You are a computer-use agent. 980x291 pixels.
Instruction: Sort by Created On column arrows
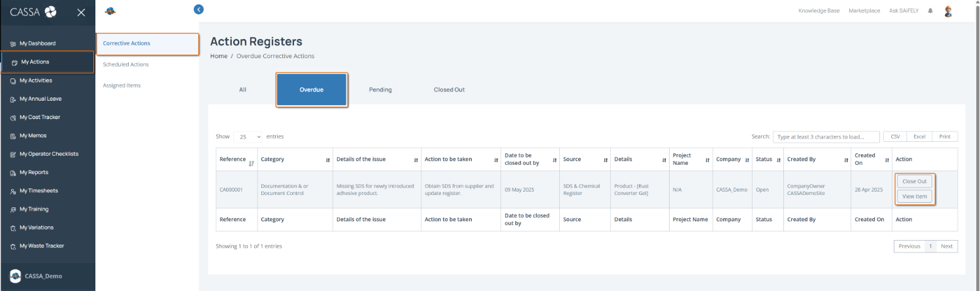point(886,160)
